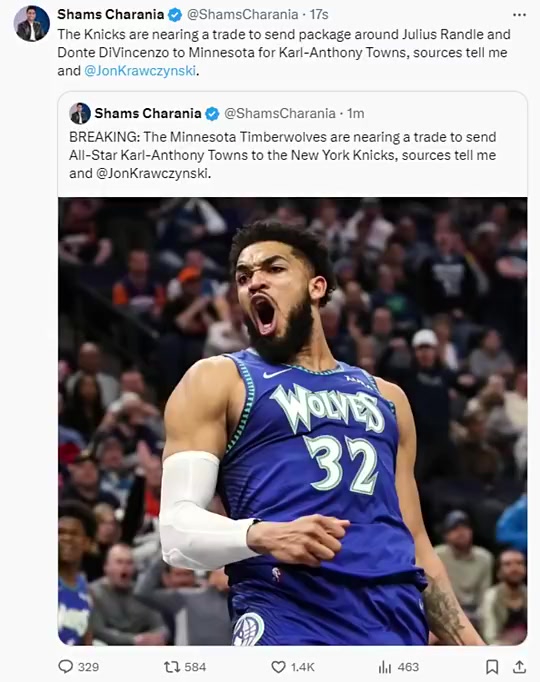Click the reply comment bubble icon

[66, 666]
